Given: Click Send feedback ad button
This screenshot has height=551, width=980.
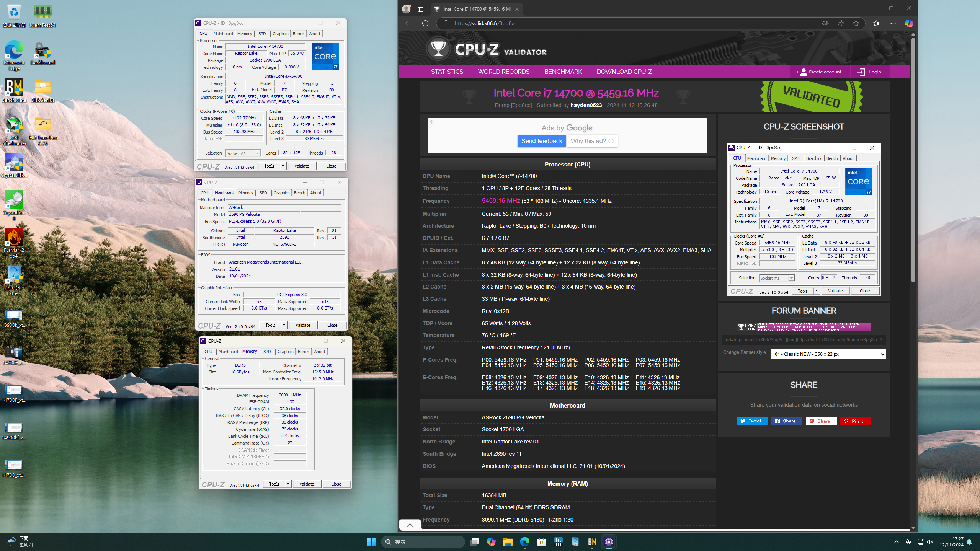Looking at the screenshot, I should (541, 141).
